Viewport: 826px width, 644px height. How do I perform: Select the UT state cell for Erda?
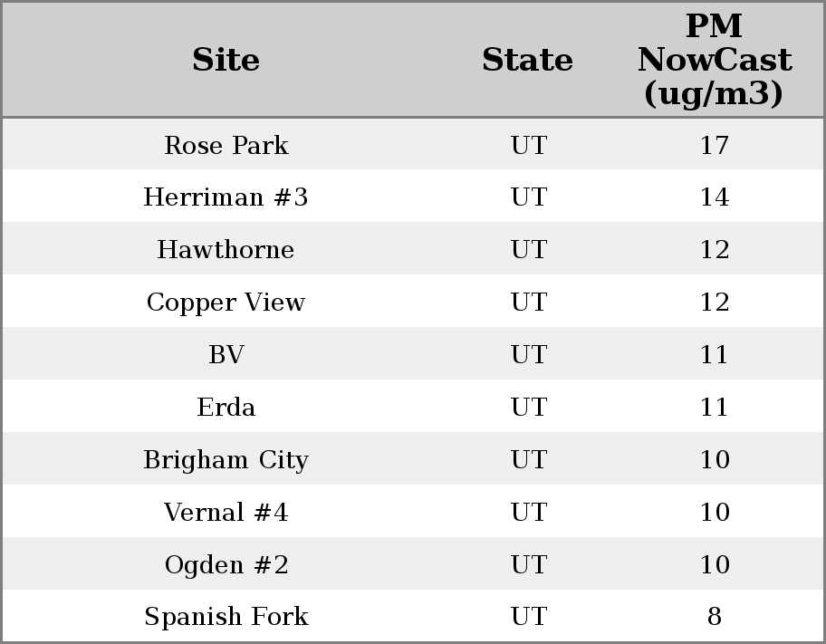click(528, 408)
